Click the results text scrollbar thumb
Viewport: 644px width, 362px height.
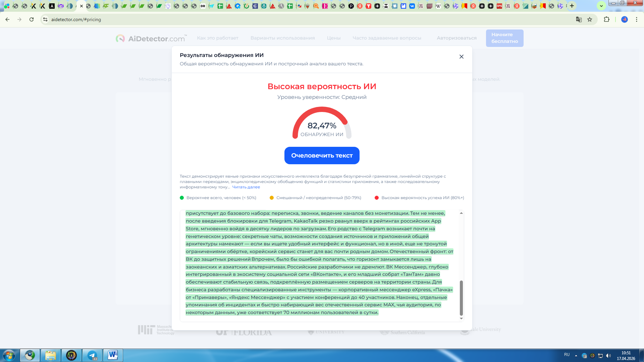pyautogui.click(x=461, y=298)
